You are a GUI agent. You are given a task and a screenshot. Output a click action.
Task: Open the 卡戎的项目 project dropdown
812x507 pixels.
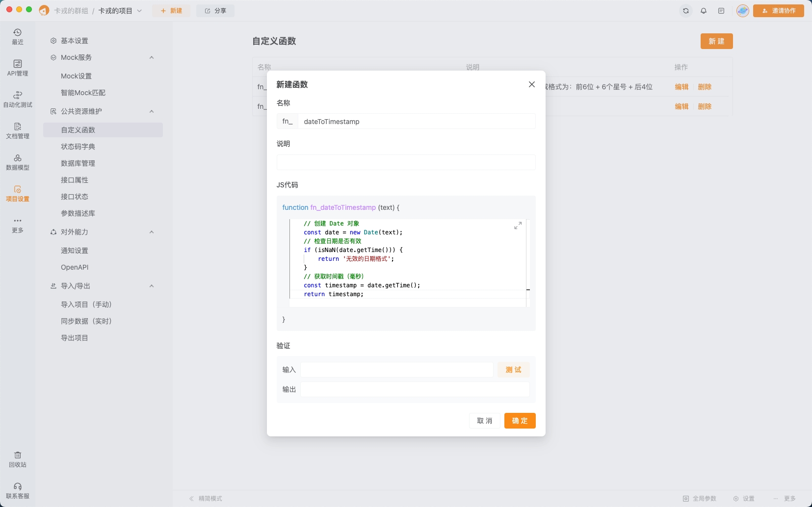(120, 11)
